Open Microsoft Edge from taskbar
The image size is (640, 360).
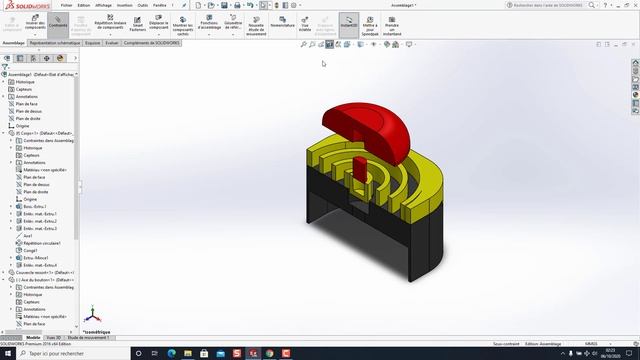[x=171, y=353]
